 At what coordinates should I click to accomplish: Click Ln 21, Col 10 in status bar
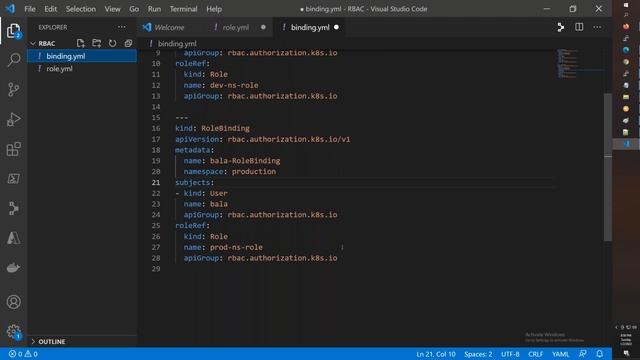click(436, 354)
